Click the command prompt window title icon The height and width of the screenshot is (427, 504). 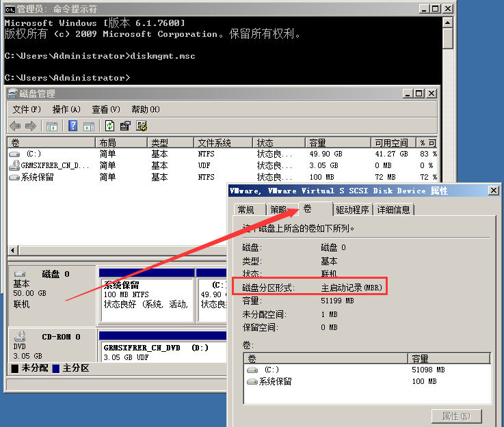pyautogui.click(x=10, y=10)
